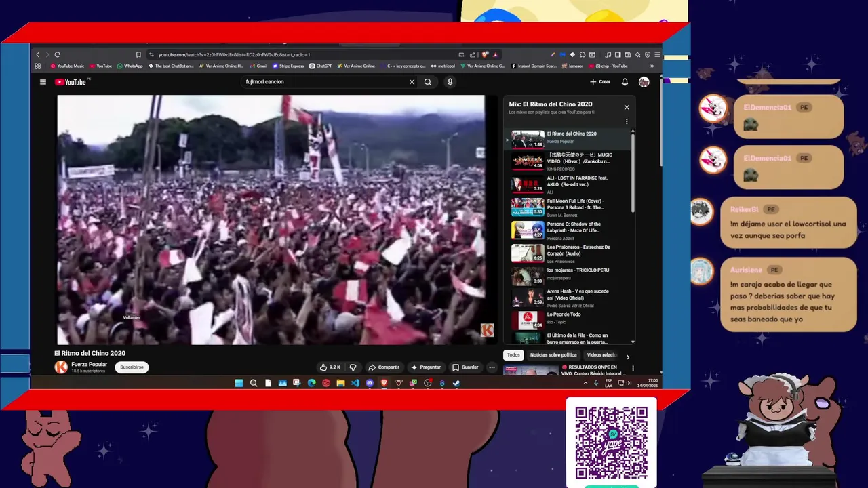Image resolution: width=868 pixels, height=488 pixels.
Task: Clear the search text with the X icon
Action: coord(412,82)
